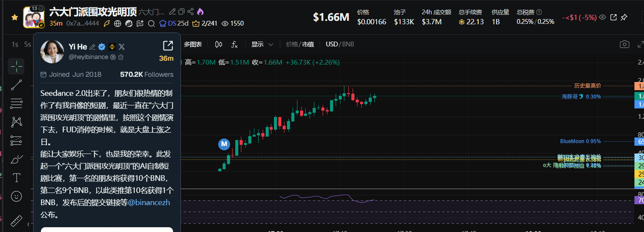Image resolution: width=644 pixels, height=232 pixels.
Task: Edit token name with pencil icon
Action: (172, 11)
